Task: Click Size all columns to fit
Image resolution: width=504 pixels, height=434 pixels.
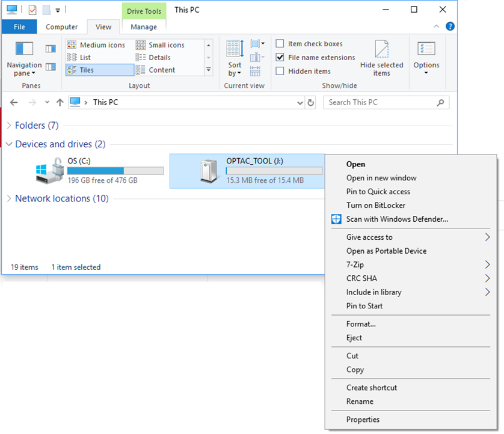Action: coord(255,72)
